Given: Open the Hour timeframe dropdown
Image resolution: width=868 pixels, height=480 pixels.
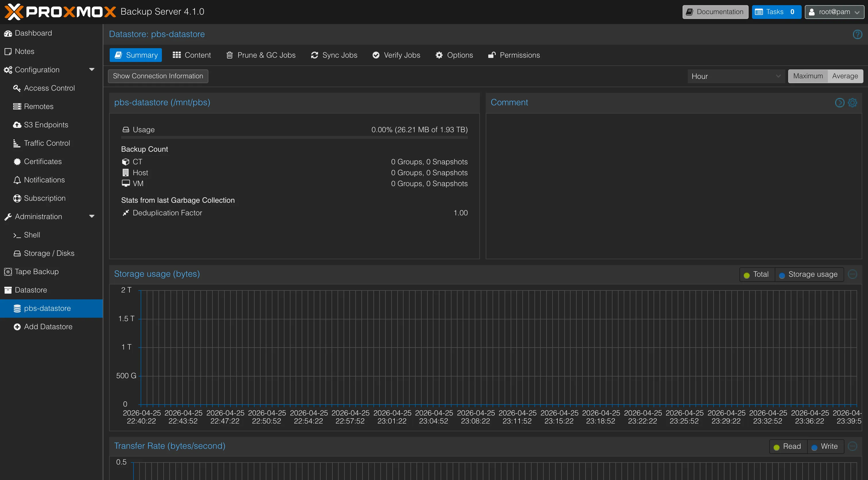Looking at the screenshot, I should [736, 76].
